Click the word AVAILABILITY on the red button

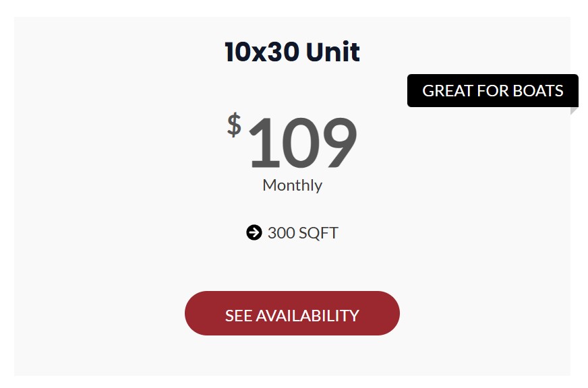pyautogui.click(x=307, y=316)
